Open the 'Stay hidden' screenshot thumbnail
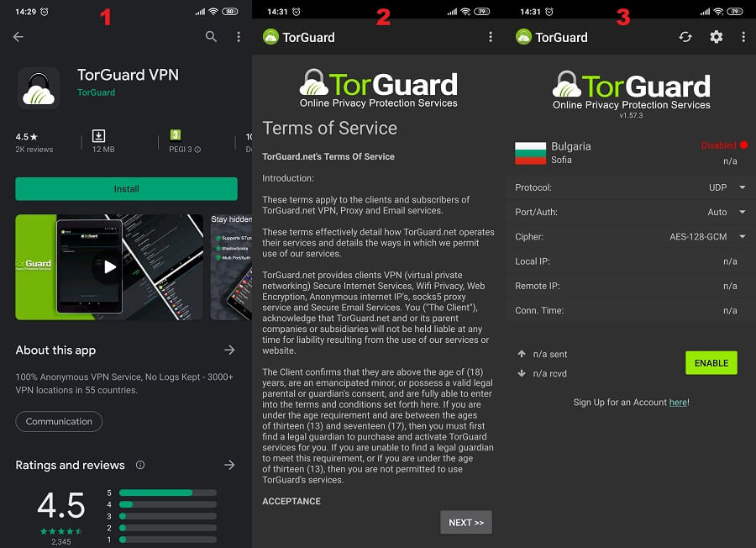This screenshot has width=756, height=548. tap(232, 266)
